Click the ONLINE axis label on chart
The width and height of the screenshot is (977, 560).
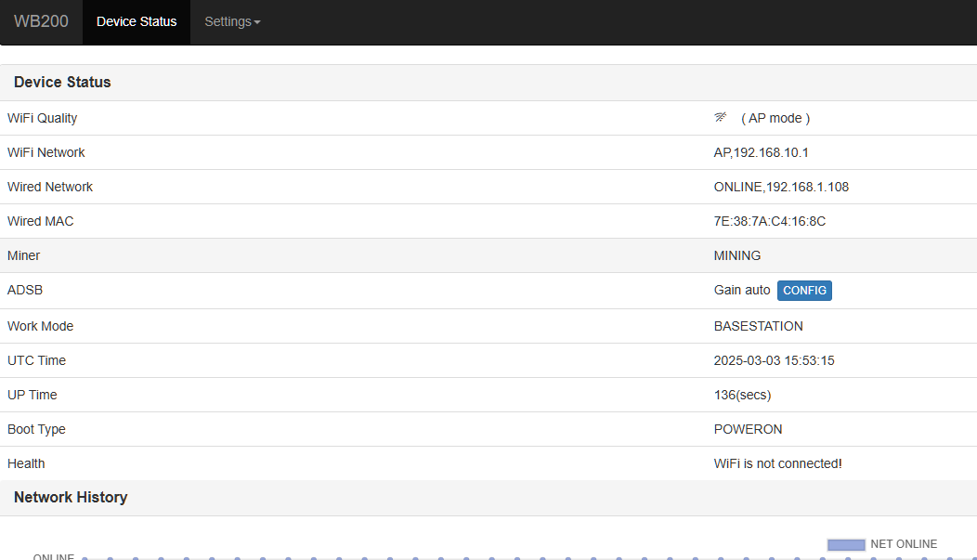click(54, 556)
